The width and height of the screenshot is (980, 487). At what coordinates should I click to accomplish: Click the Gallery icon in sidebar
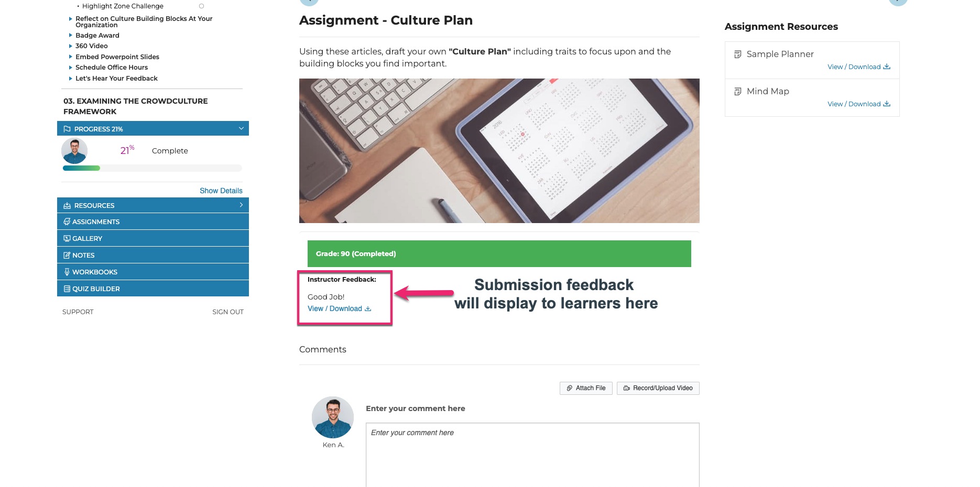(x=67, y=239)
